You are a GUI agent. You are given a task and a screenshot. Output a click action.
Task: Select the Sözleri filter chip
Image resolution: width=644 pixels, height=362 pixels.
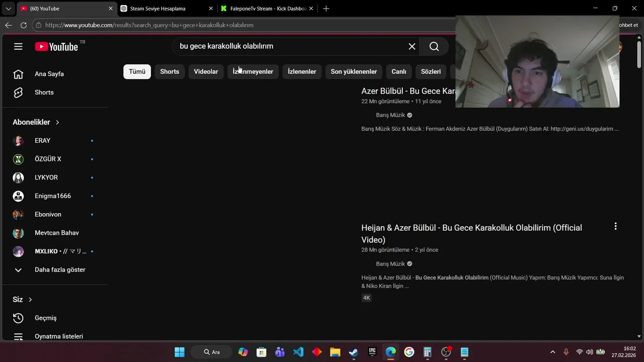point(431,71)
